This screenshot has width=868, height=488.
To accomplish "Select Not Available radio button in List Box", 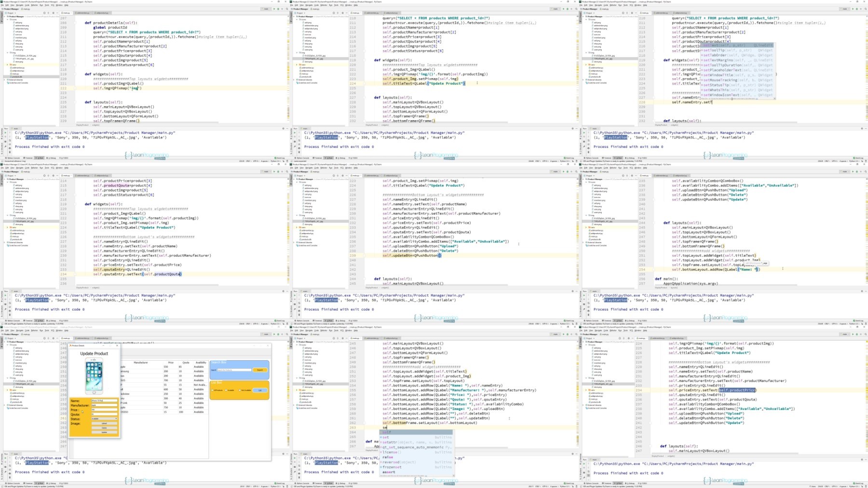I will pos(240,390).
